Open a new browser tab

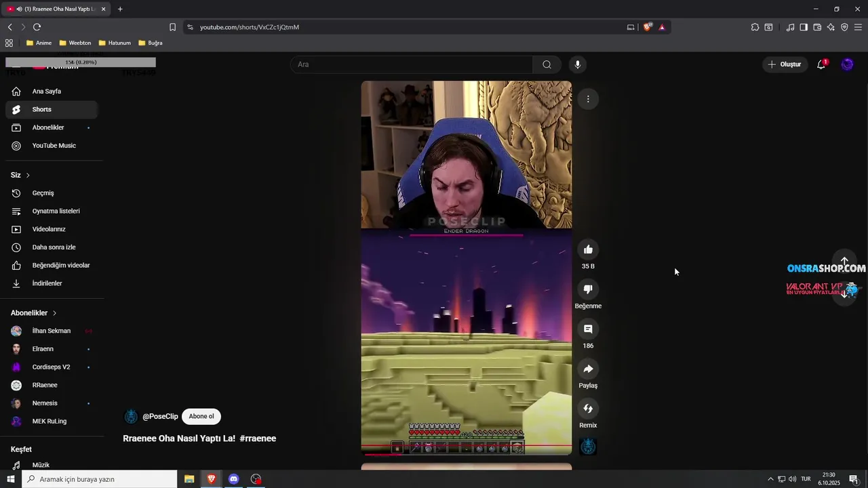click(120, 9)
